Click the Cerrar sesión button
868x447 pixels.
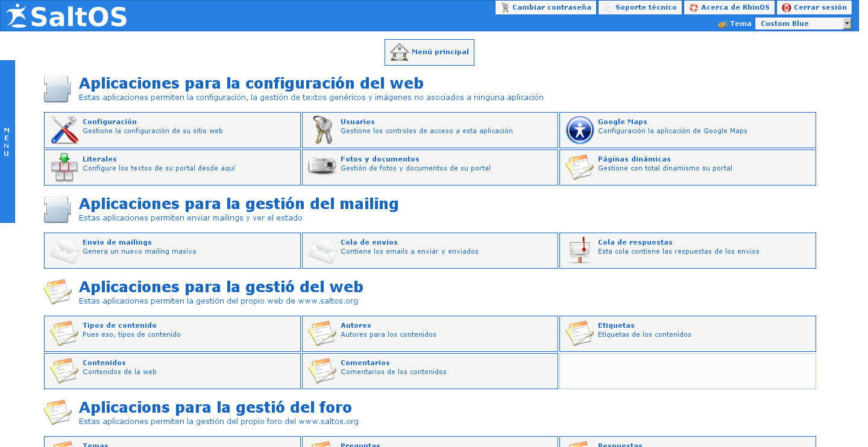814,8
